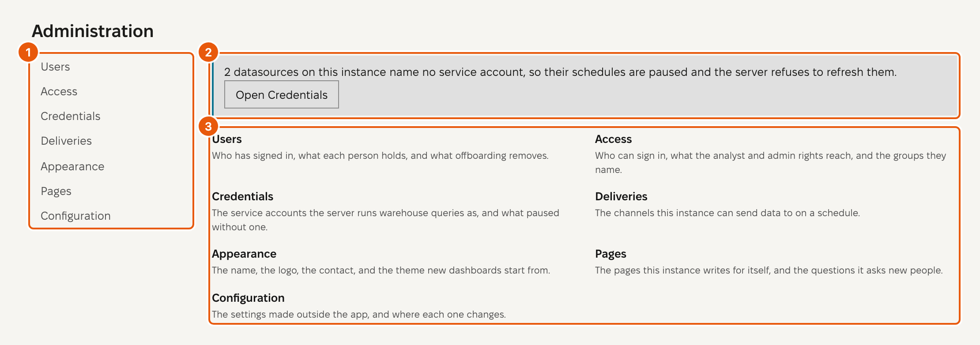Viewport: 980px width, 345px height.
Task: Select Pages in the navigation menu
Action: [56, 191]
